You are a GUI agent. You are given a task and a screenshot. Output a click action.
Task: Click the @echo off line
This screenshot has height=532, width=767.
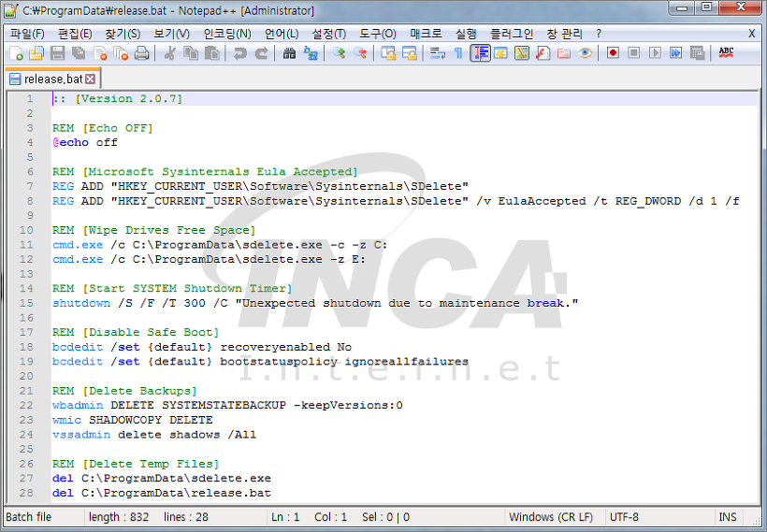pyautogui.click(x=84, y=142)
